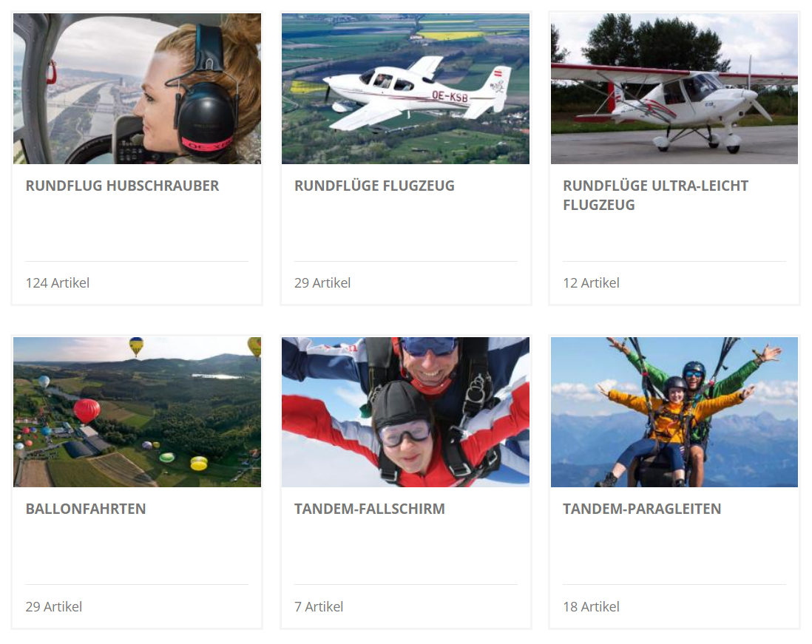Click the Rundflüge Flugzeug heading

(x=374, y=186)
